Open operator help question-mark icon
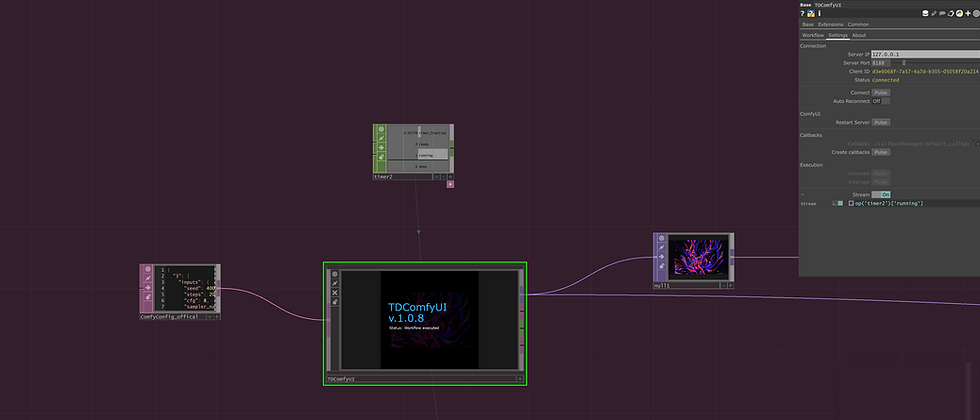 pos(802,13)
